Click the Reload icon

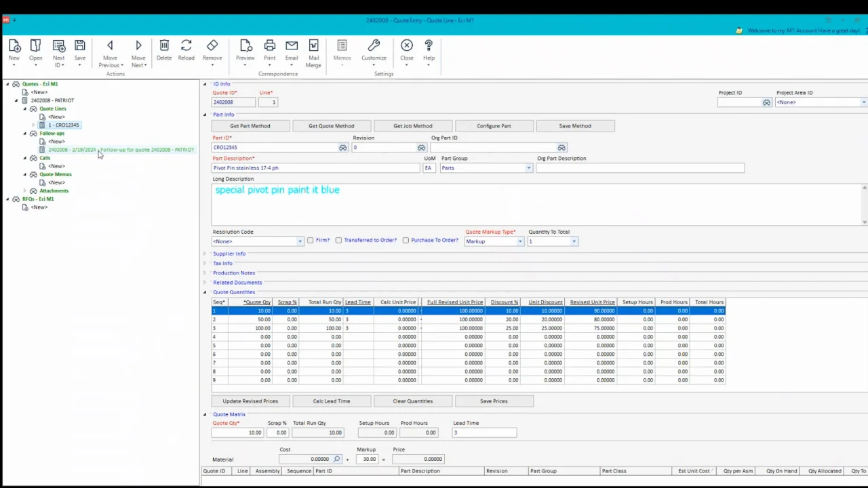(186, 46)
